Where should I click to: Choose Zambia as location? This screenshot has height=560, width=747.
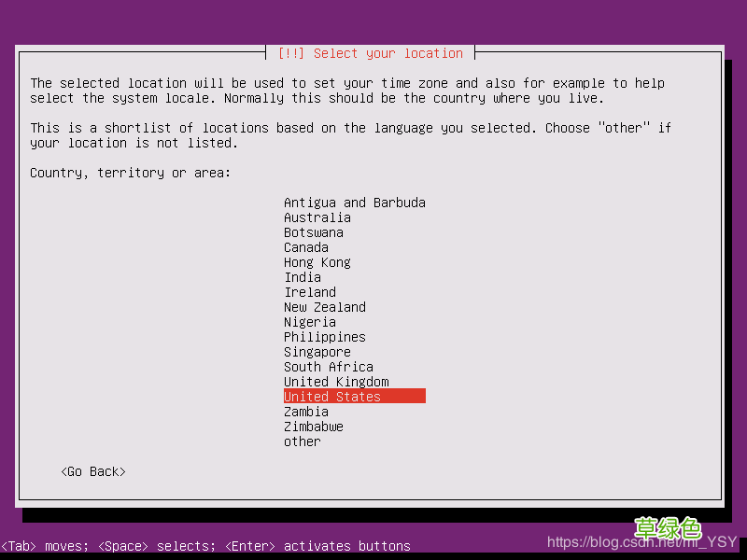[x=306, y=412]
